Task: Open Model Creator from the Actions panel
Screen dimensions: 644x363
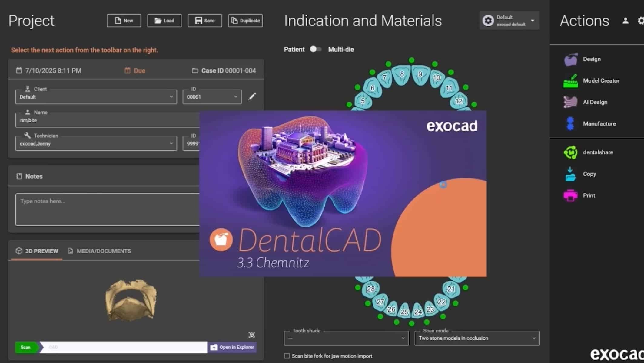Action: click(x=571, y=81)
